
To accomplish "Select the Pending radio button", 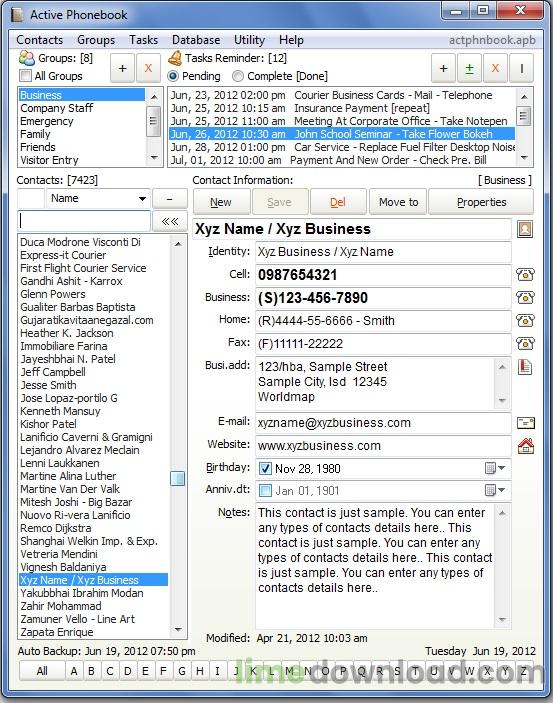I will pyautogui.click(x=173, y=76).
